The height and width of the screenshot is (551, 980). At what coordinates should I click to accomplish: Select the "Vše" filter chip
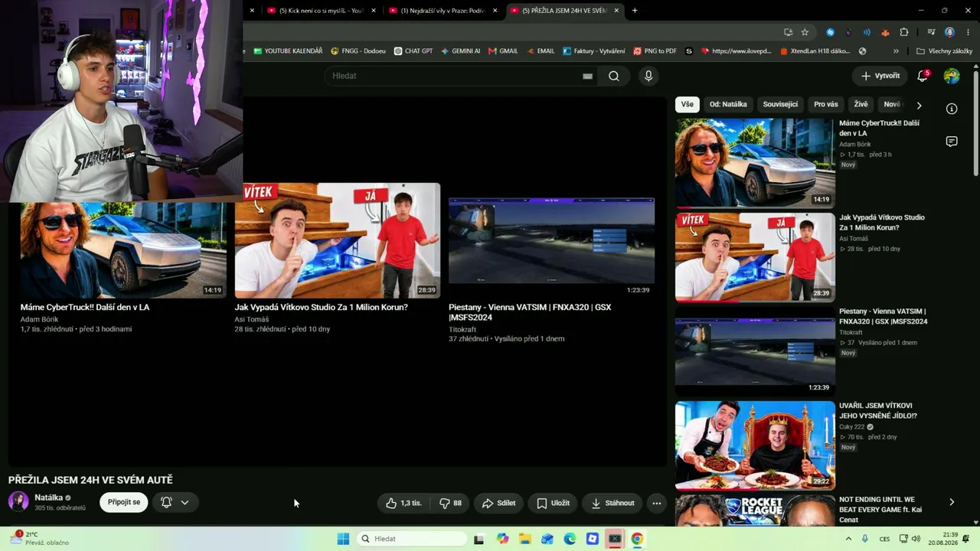pyautogui.click(x=688, y=104)
